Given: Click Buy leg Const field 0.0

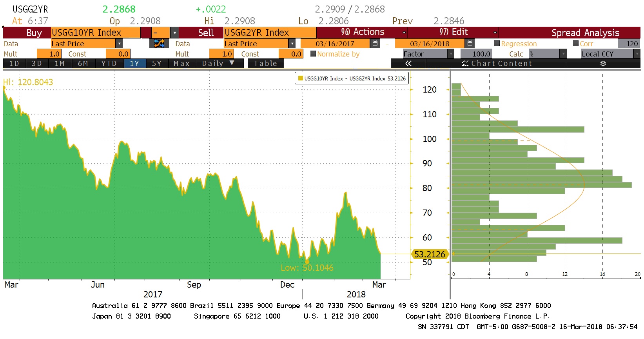Looking at the screenshot, I should 118,54.
